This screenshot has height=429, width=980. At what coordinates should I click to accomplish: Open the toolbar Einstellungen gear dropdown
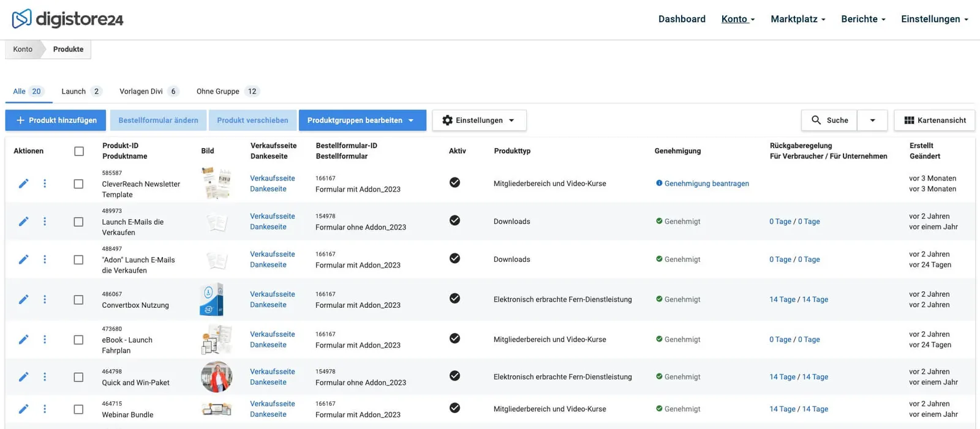point(479,121)
